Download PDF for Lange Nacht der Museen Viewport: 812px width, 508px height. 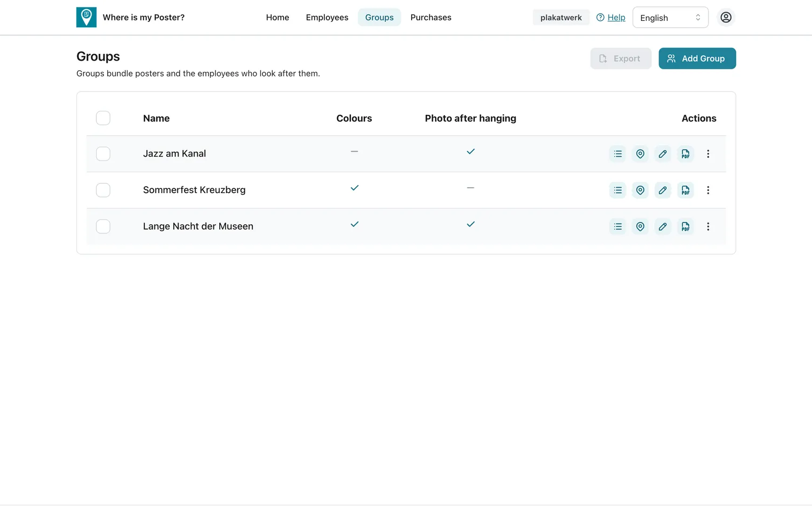pos(686,226)
